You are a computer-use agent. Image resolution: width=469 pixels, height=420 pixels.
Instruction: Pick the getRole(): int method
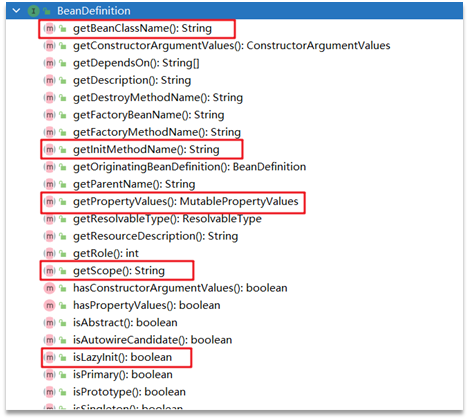coord(106,254)
